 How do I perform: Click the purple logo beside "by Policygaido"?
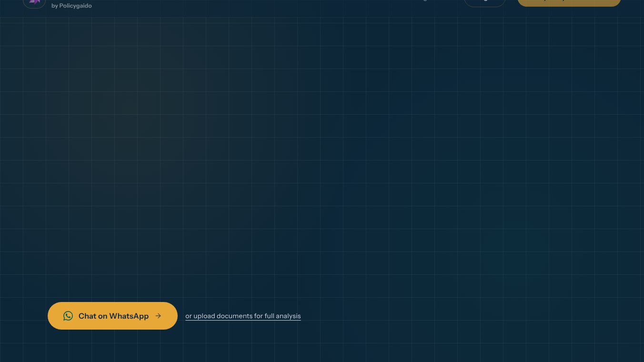click(x=34, y=3)
